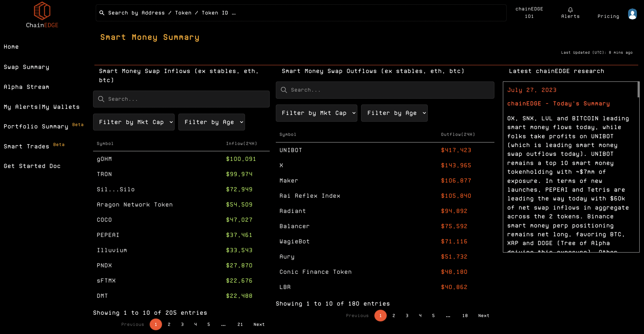
Task: Select the PEPEAI inflow row
Action: [x=181, y=235]
